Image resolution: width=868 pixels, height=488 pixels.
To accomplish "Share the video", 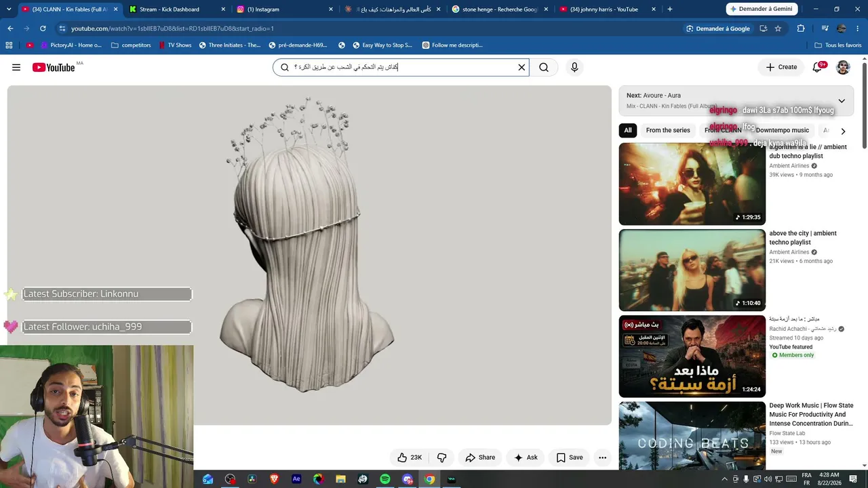I will [x=480, y=457].
